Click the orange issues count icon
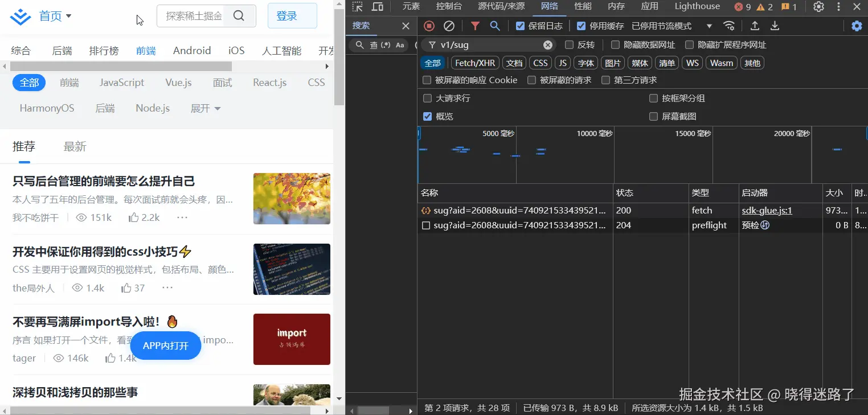This screenshot has height=415, width=868. [785, 7]
